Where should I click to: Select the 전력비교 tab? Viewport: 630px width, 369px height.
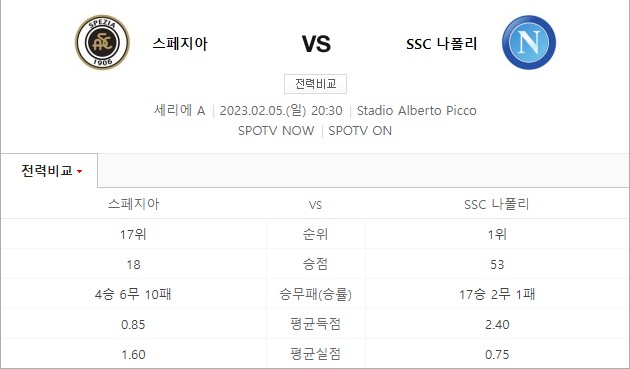point(49,171)
